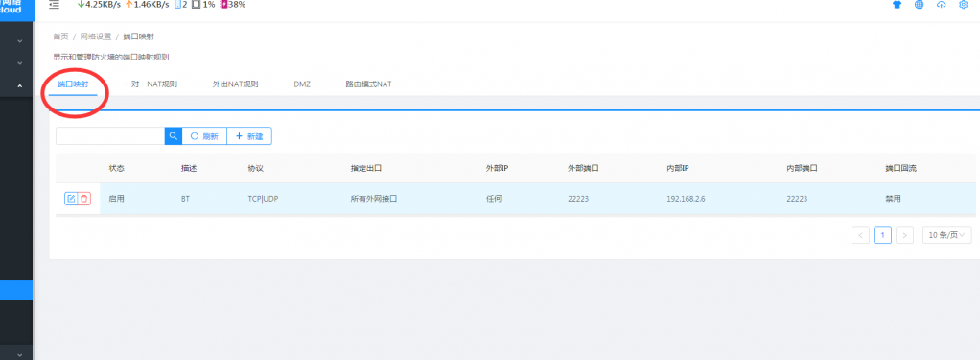980x360 pixels.
Task: Go to next page with right arrow
Action: [x=904, y=235]
